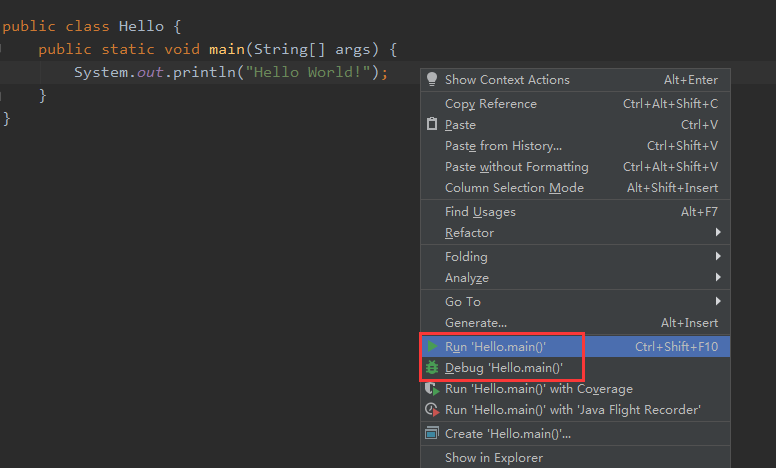Click the italic out field reference
The width and height of the screenshot is (776, 468).
[x=150, y=73]
